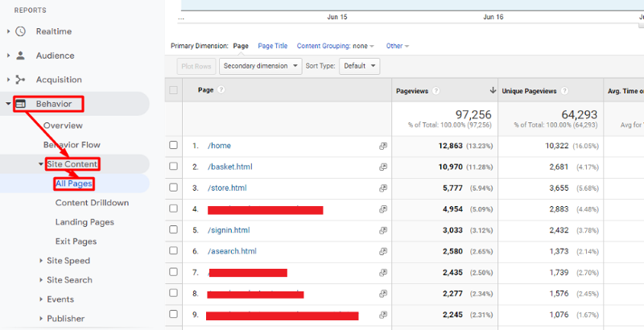
Task: Open Behavior Overview report
Action: click(x=63, y=126)
